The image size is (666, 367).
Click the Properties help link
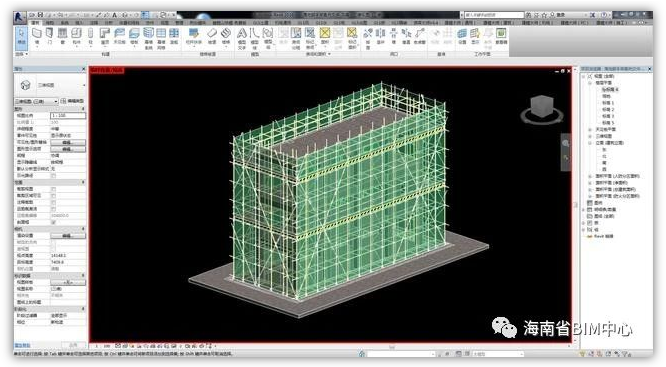tap(23, 345)
